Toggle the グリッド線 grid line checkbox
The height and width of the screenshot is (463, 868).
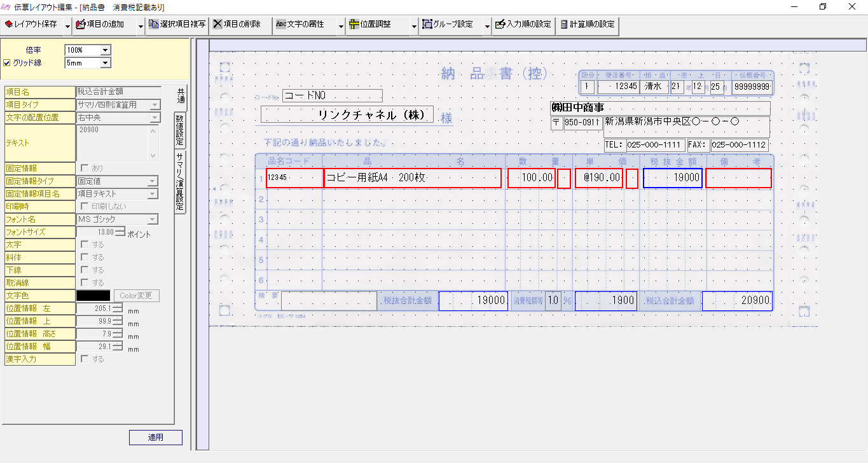(x=8, y=63)
